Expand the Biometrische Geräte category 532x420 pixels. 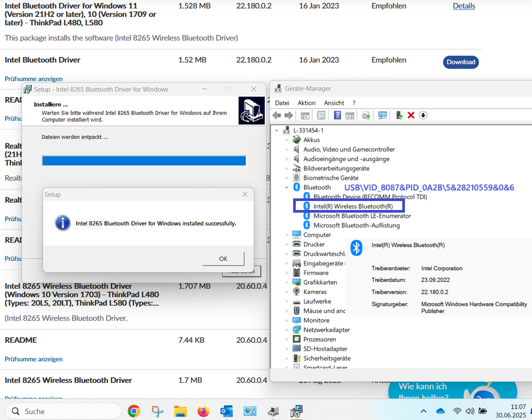tap(287, 178)
